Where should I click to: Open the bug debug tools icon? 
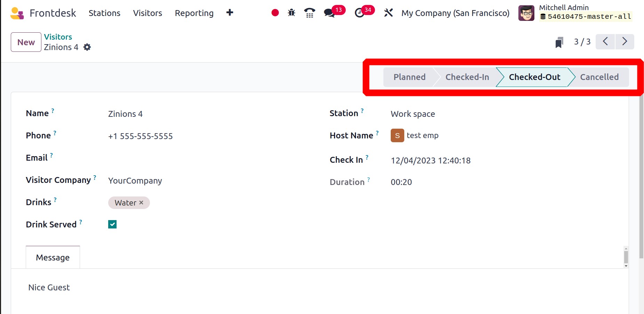click(x=292, y=13)
